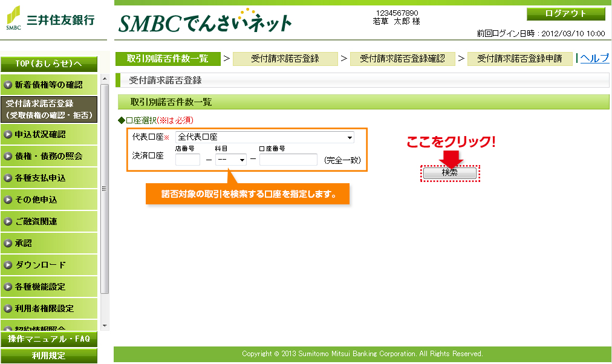The width and height of the screenshot is (612, 364).
Task: Click the SMBC bank logo icon
Action: [13, 18]
